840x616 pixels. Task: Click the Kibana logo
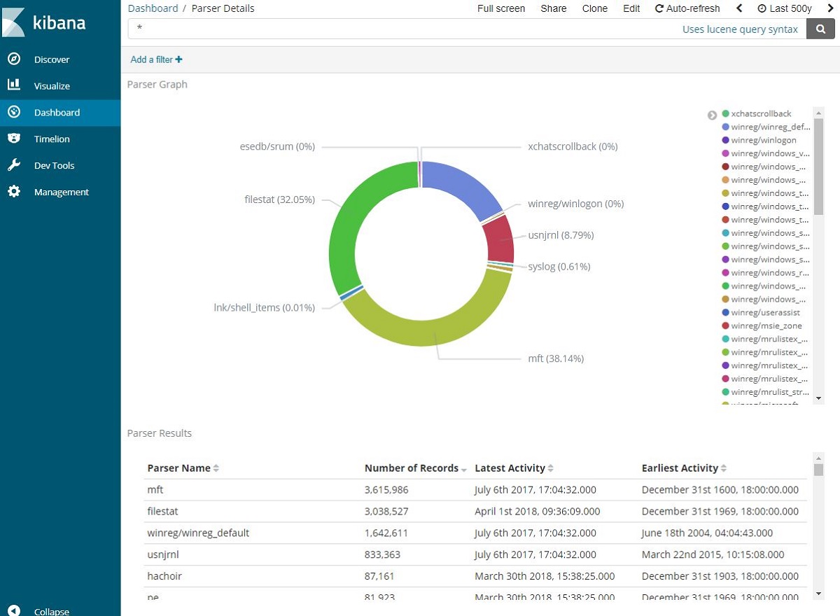[x=44, y=22]
